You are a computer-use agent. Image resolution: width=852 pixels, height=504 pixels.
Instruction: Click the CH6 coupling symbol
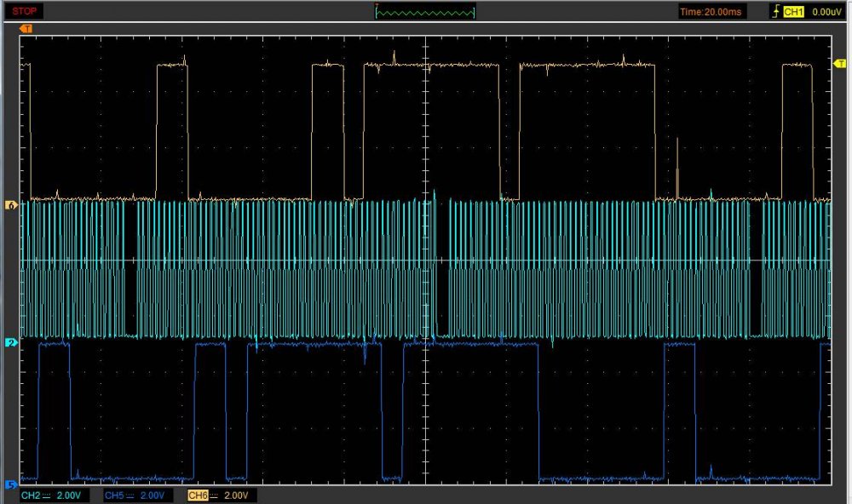click(x=214, y=495)
